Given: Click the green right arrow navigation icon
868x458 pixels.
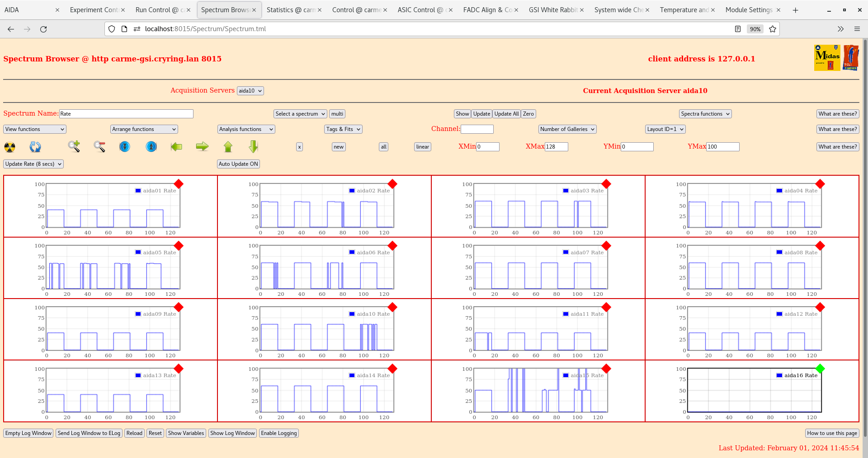Looking at the screenshot, I should (202, 147).
